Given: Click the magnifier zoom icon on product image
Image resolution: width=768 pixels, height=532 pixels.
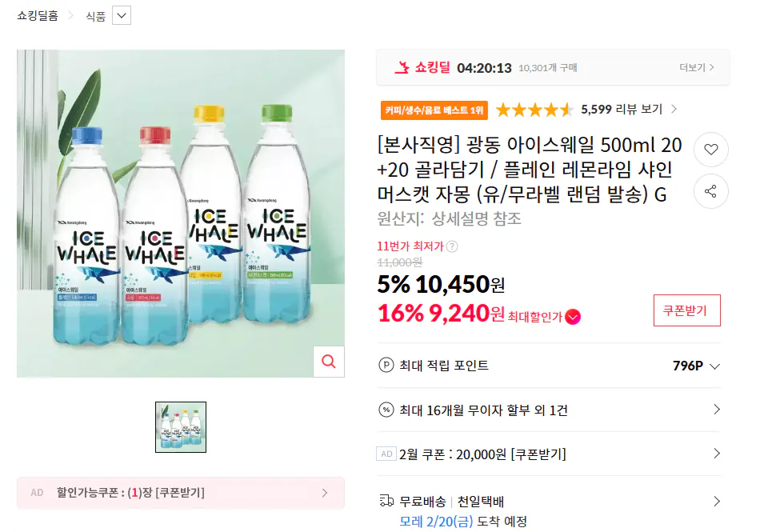Looking at the screenshot, I should (328, 362).
